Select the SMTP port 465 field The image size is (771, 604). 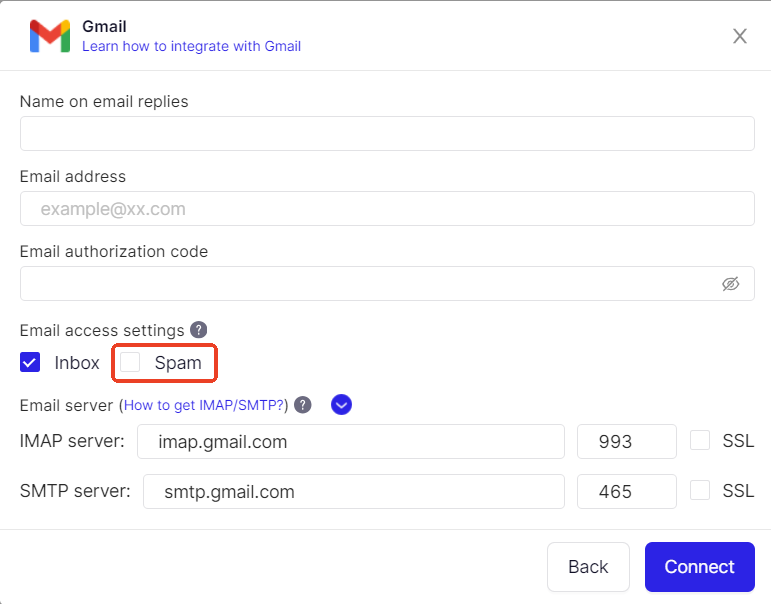[x=626, y=491]
